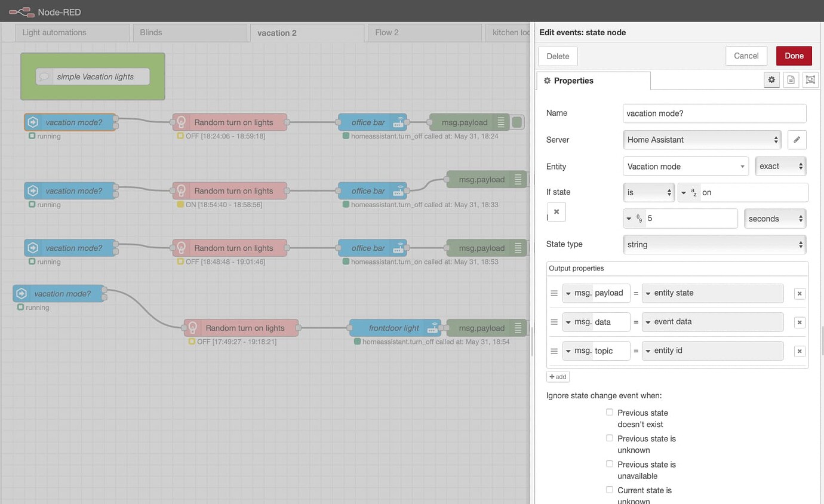
Task: Open the node description doc icon
Action: 791,79
